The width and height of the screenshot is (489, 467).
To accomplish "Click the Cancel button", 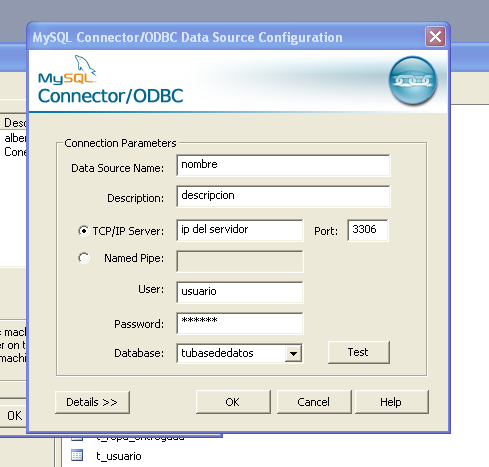I will coord(314,402).
